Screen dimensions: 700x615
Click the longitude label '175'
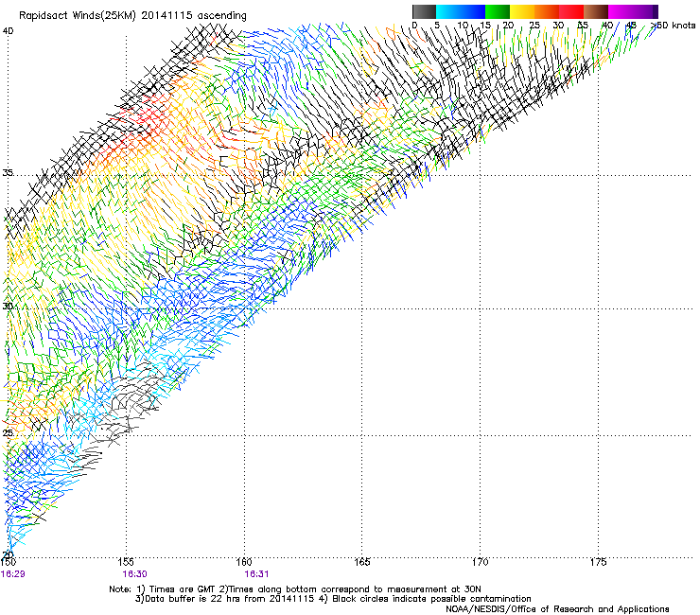[598, 562]
